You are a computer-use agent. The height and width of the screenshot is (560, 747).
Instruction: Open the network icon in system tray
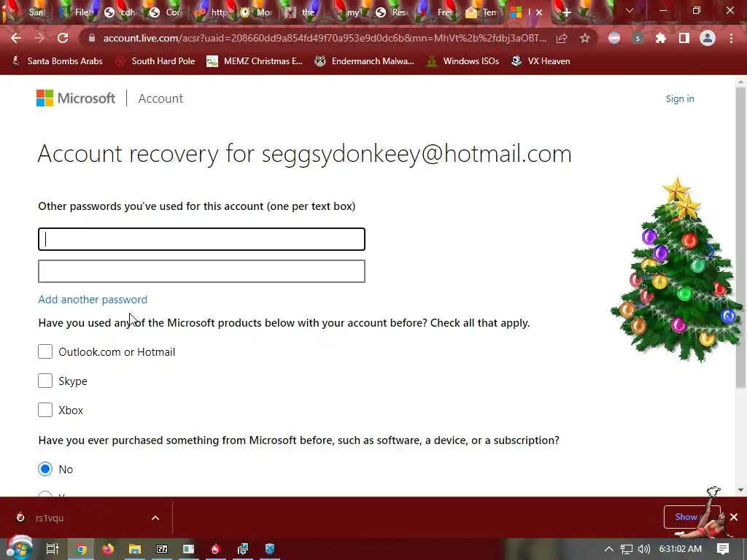627,549
